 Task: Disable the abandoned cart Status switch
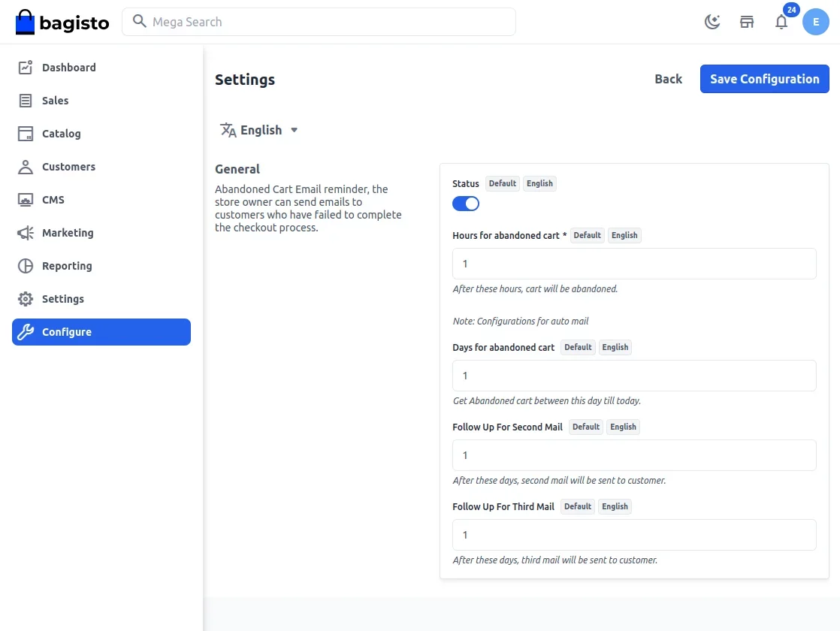pos(466,204)
